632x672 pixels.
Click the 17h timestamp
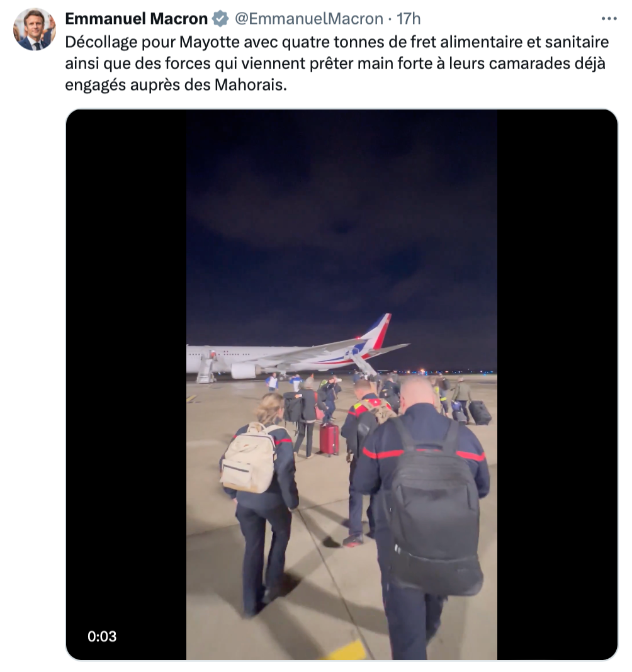pyautogui.click(x=408, y=19)
